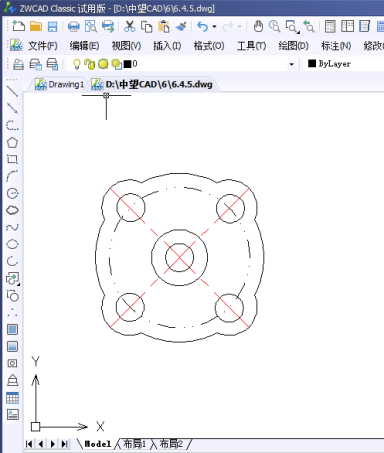384x453 pixels.
Task: Switch to the 布局2 layout tab
Action: (171, 444)
